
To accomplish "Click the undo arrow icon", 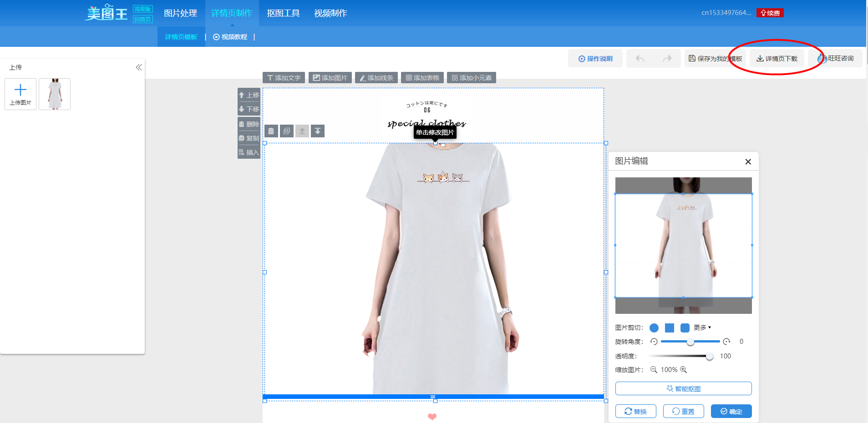I will (x=640, y=59).
